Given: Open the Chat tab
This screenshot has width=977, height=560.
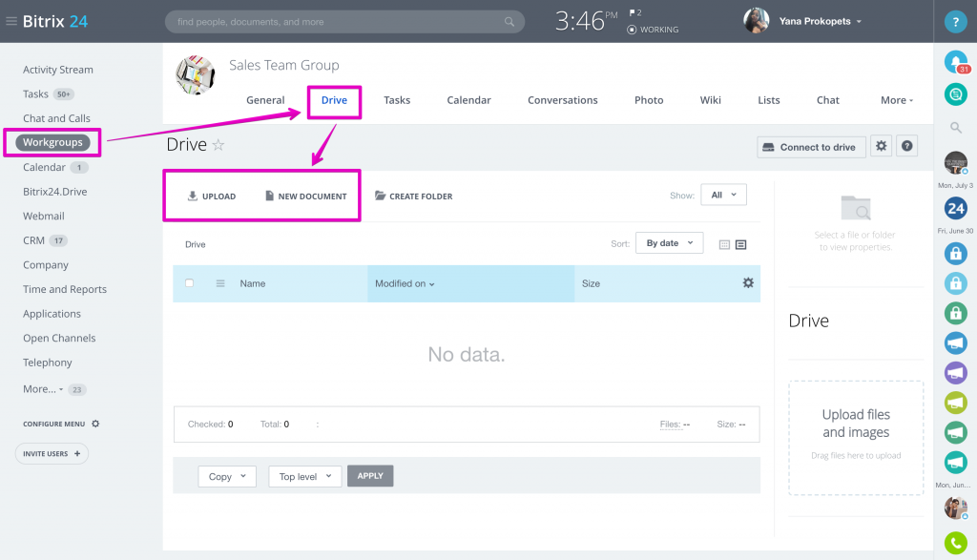Looking at the screenshot, I should tap(827, 100).
